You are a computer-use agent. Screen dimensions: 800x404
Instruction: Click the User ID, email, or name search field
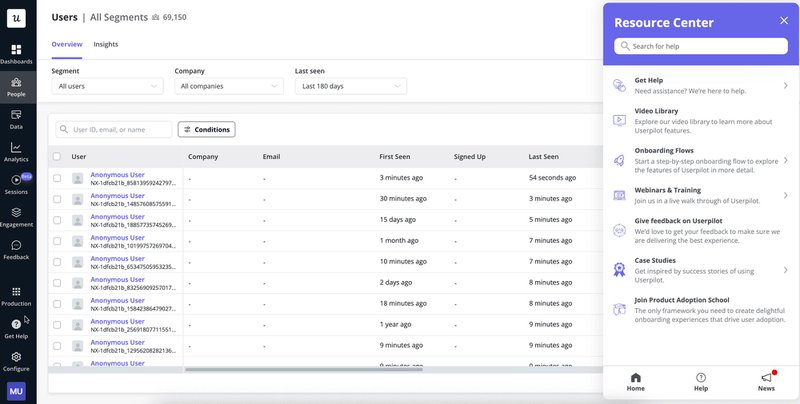114,130
